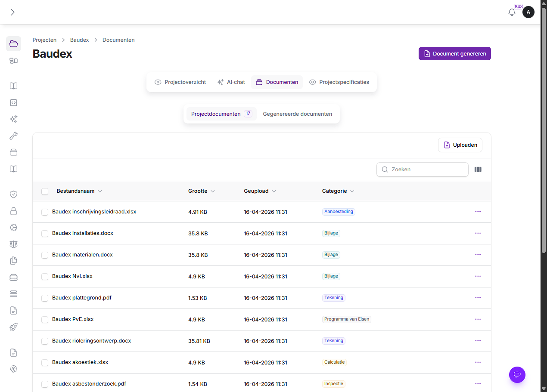
Task: Focus the Zoeken search field
Action: pyautogui.click(x=423, y=170)
